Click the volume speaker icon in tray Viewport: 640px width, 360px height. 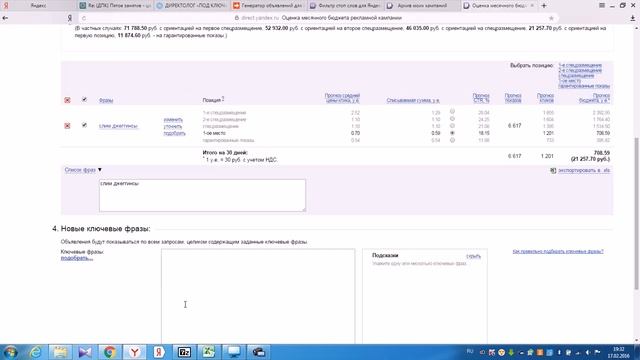point(588,352)
